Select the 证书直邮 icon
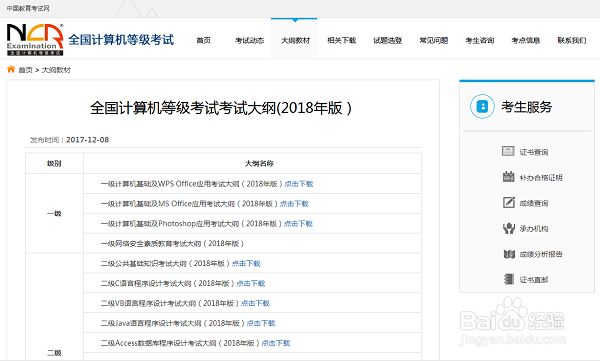600x361 pixels. 509,279
